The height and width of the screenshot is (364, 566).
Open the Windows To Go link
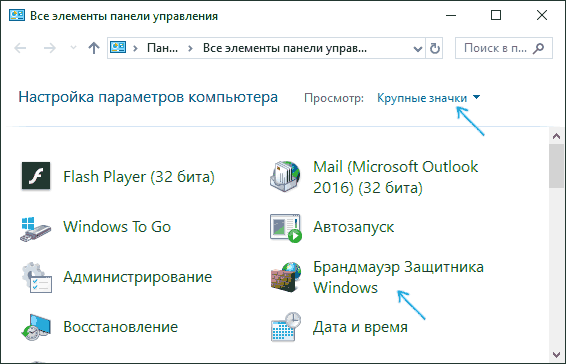pos(117,227)
